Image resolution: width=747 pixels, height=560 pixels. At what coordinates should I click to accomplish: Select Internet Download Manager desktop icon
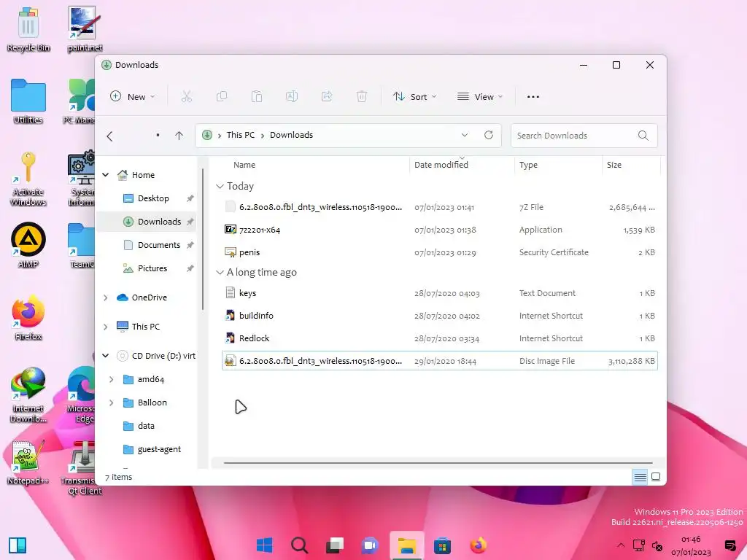pyautogui.click(x=28, y=395)
